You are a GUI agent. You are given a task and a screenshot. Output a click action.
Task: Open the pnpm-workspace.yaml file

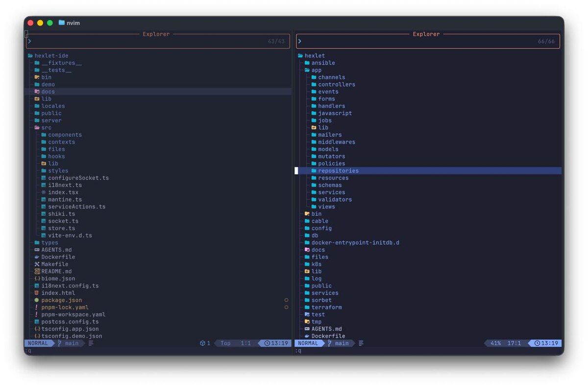coord(73,314)
